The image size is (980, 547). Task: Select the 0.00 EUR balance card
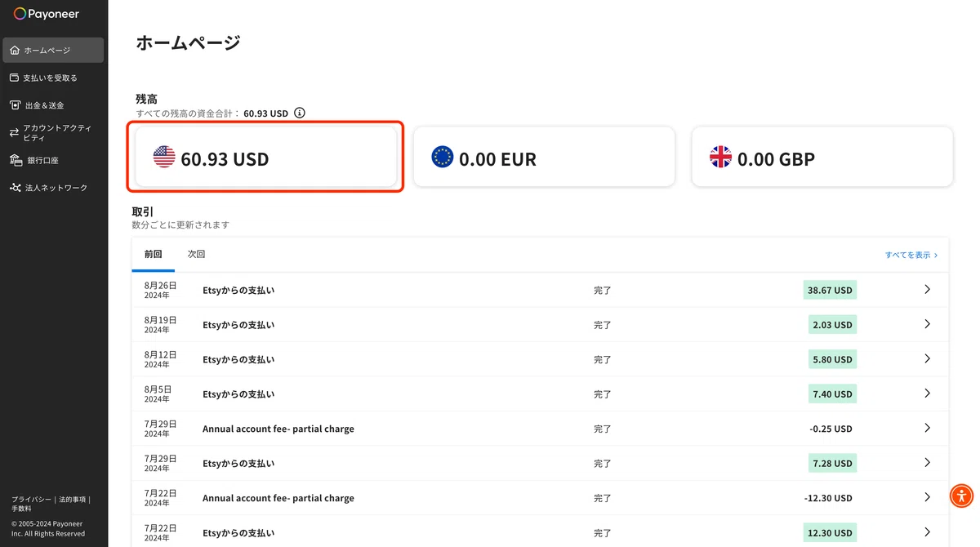544,156
